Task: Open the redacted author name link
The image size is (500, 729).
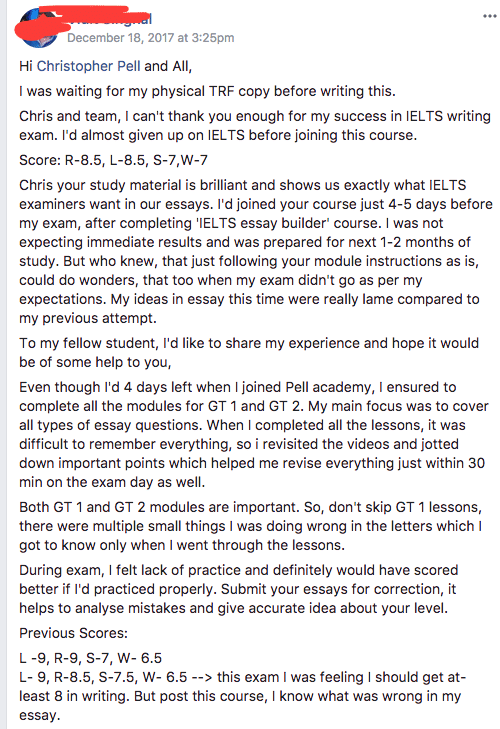Action: coord(109,19)
